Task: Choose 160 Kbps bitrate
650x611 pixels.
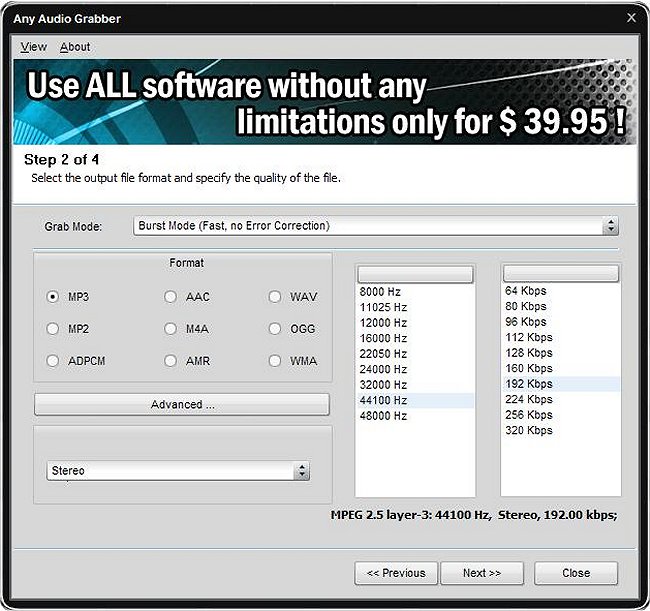Action: click(562, 369)
